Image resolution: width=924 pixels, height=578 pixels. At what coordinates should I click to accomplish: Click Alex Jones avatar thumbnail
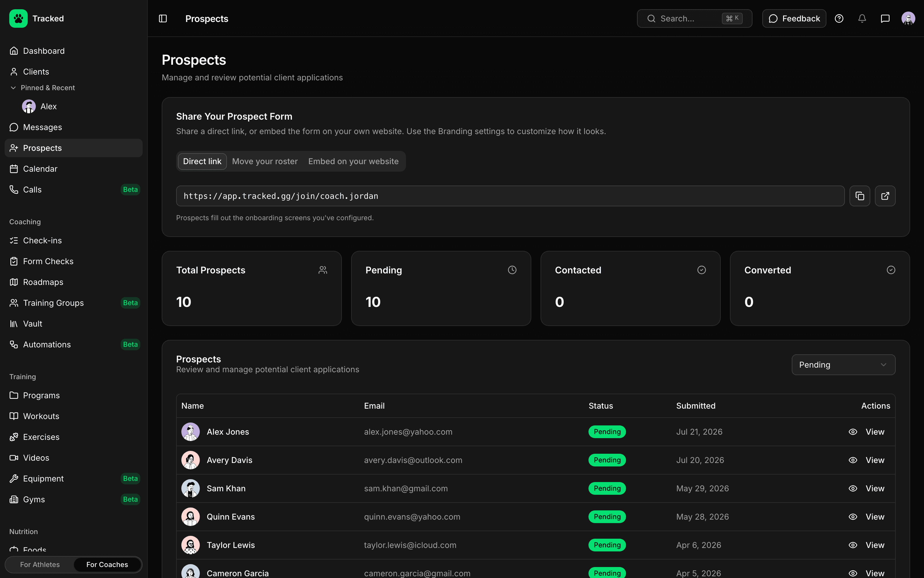[191, 432]
